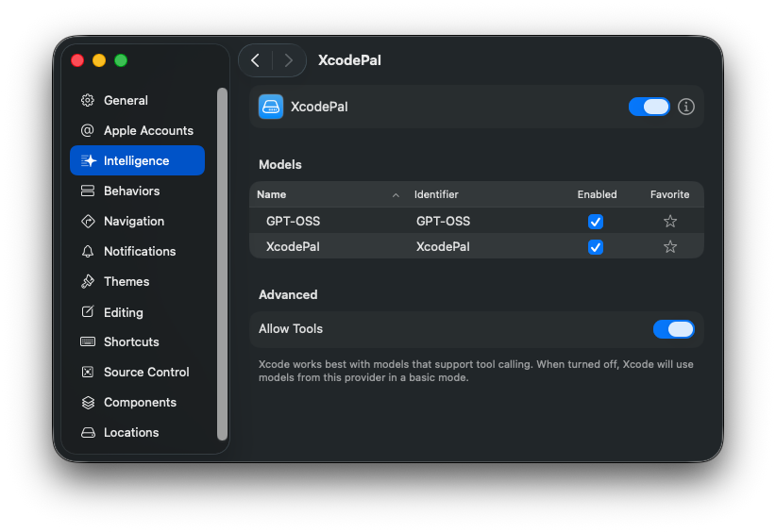The width and height of the screenshot is (776, 532).
Task: Click the General gear icon
Action: pyautogui.click(x=88, y=100)
